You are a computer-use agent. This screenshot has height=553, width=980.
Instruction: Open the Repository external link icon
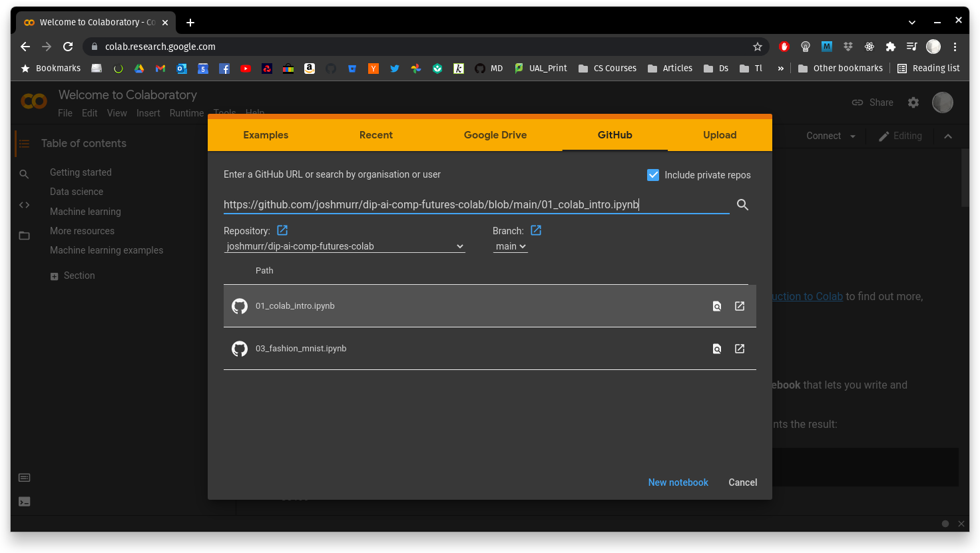pos(282,230)
